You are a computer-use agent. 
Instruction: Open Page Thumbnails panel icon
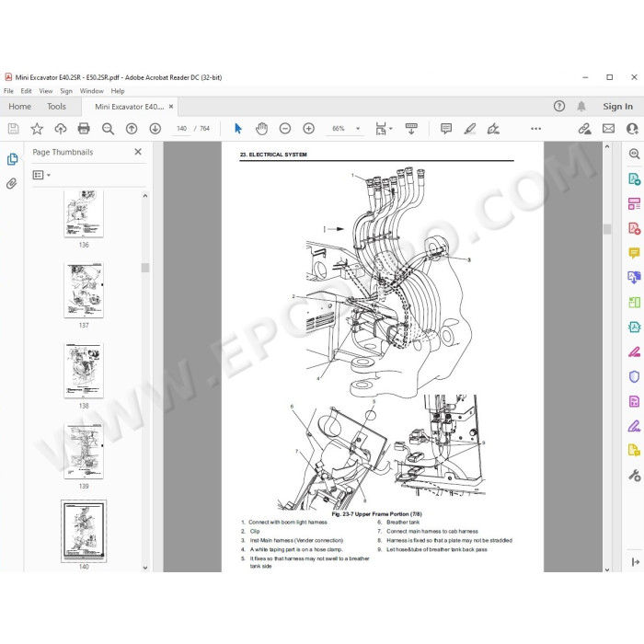(12, 159)
